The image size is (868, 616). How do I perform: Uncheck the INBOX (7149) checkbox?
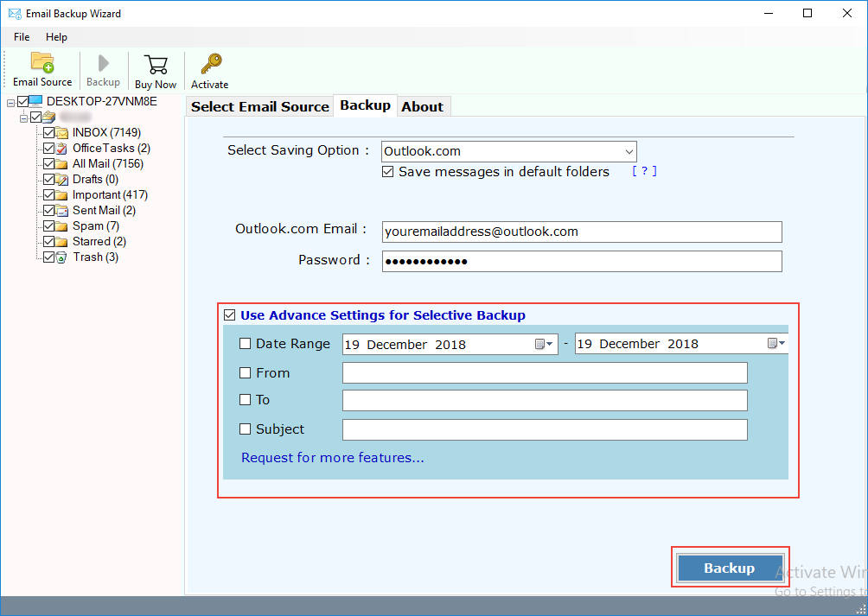pos(48,133)
